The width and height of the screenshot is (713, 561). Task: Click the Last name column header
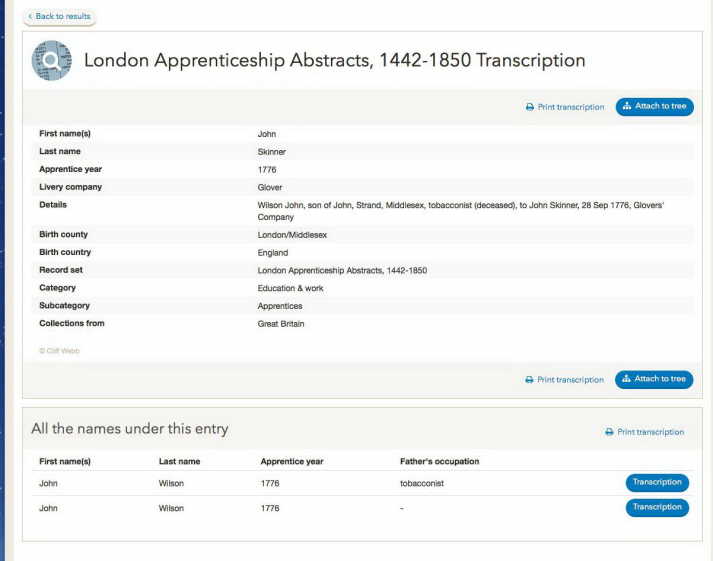pyautogui.click(x=179, y=461)
